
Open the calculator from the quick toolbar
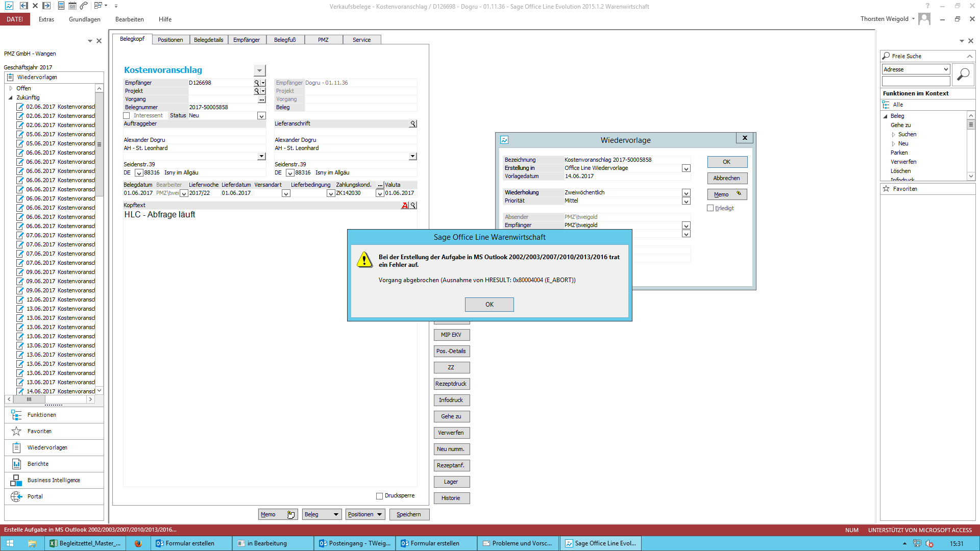click(x=61, y=6)
